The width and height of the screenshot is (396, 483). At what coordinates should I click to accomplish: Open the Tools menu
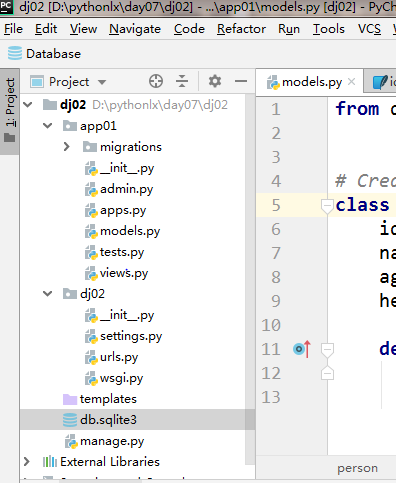pos(329,29)
